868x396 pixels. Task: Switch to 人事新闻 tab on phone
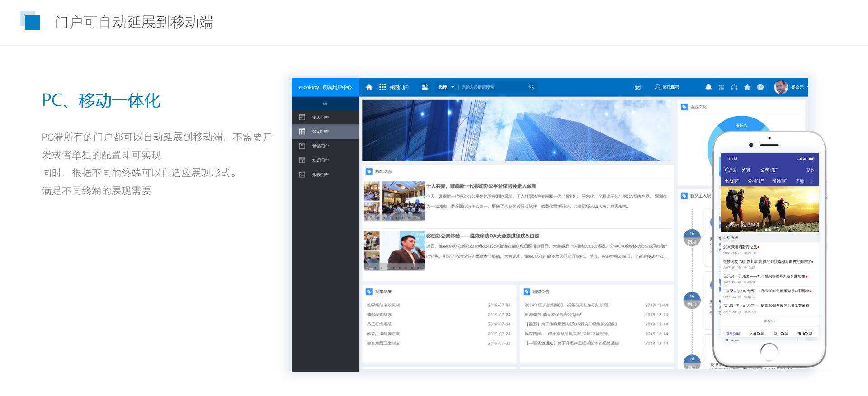[756, 334]
